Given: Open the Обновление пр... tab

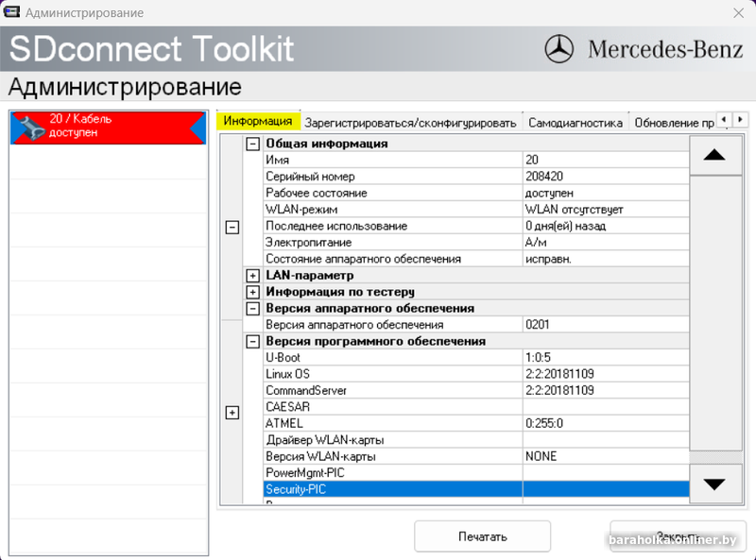Looking at the screenshot, I should click(674, 123).
